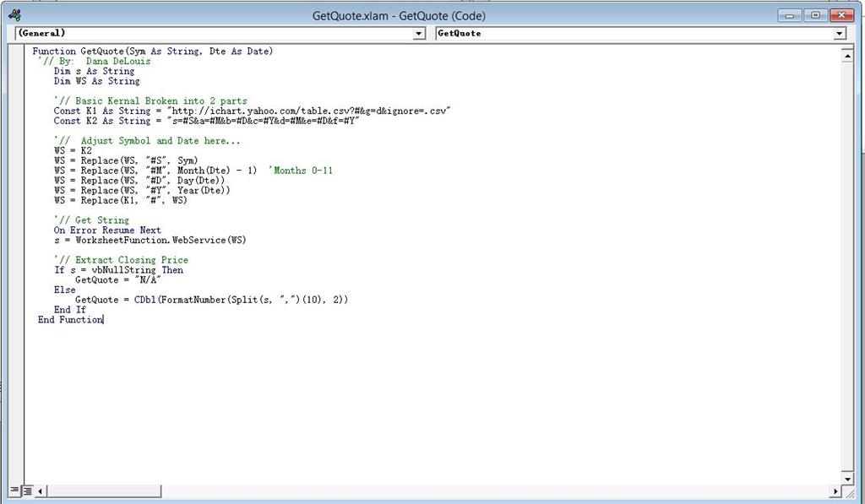Click the VBA code window icon in title bar

click(x=15, y=15)
